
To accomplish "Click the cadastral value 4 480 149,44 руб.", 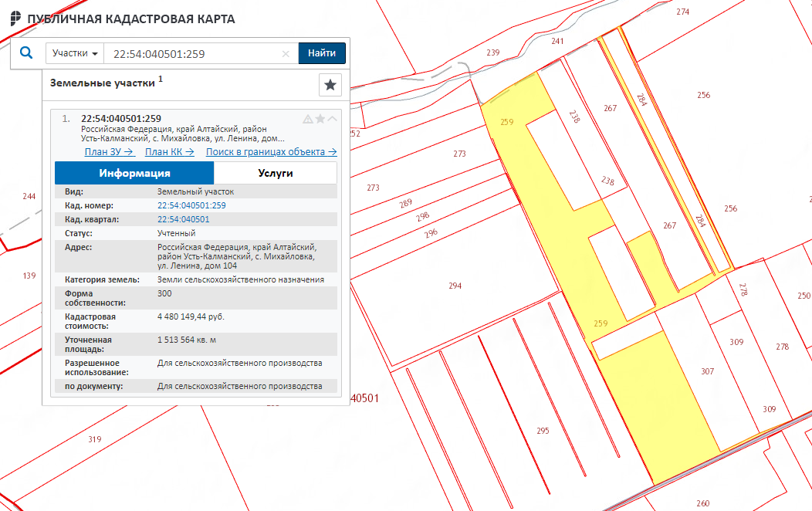I will (191, 316).
